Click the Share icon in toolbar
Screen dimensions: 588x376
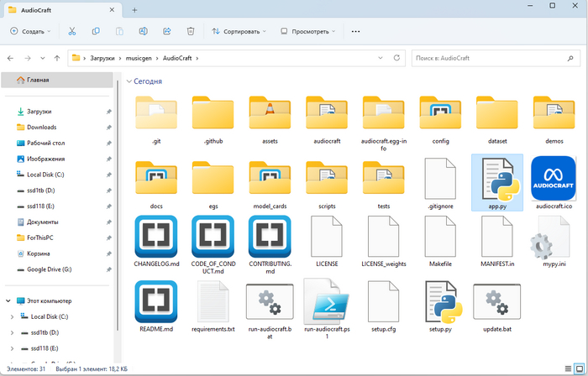point(167,31)
